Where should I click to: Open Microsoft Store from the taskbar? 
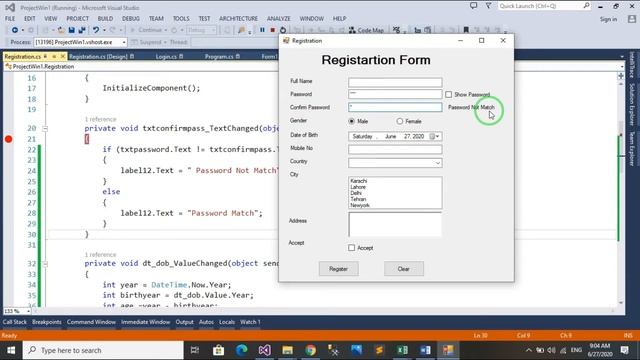click(x=218, y=350)
